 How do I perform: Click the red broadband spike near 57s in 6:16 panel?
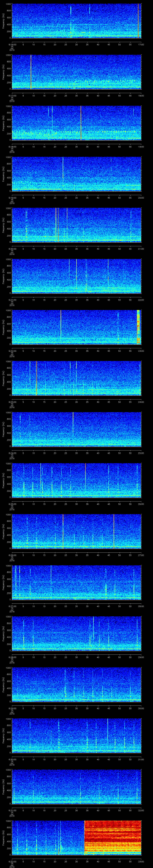click(138, 21)
